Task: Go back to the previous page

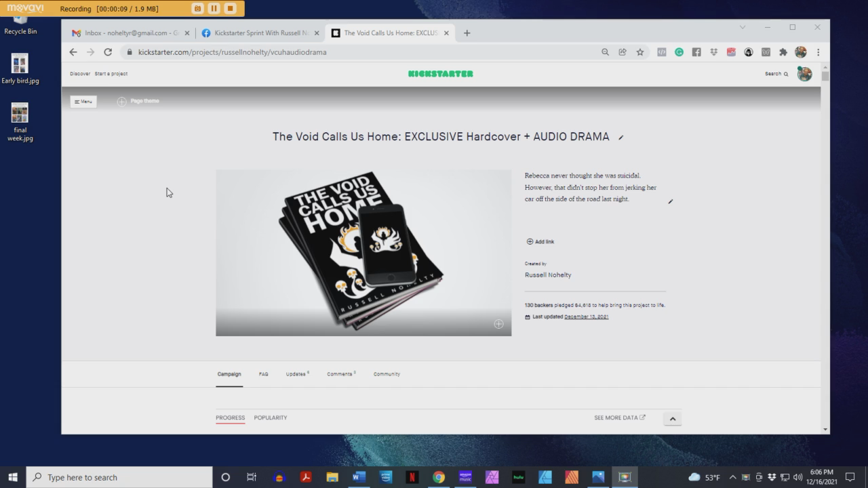Action: 73,52
